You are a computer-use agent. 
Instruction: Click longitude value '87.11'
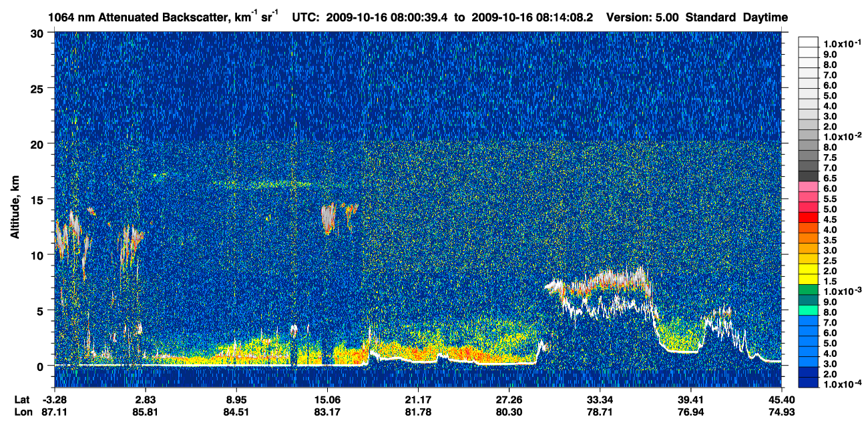(54, 412)
